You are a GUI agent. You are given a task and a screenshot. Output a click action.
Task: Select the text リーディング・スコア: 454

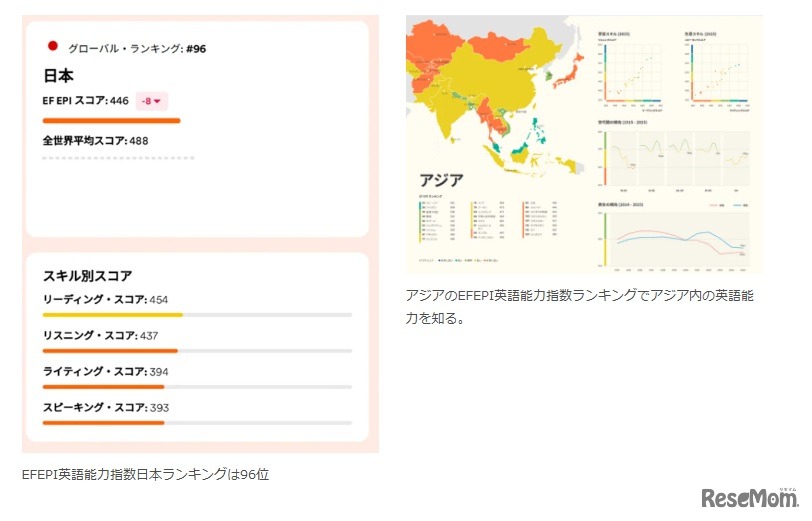[105, 299]
